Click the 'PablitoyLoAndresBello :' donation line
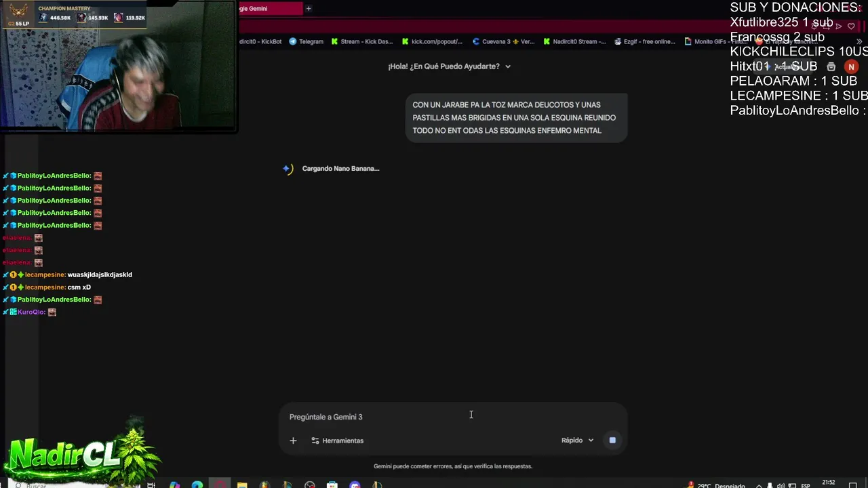Viewport: 868px width, 488px height. tap(799, 110)
